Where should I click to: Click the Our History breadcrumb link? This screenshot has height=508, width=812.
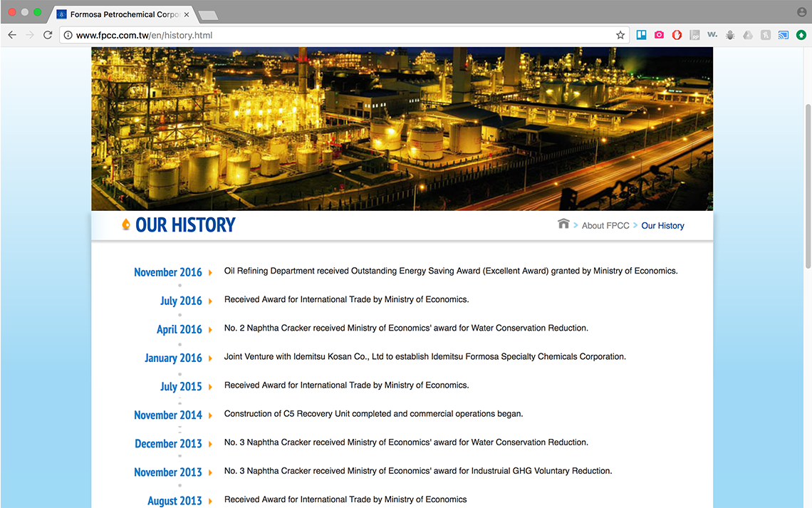pyautogui.click(x=663, y=226)
